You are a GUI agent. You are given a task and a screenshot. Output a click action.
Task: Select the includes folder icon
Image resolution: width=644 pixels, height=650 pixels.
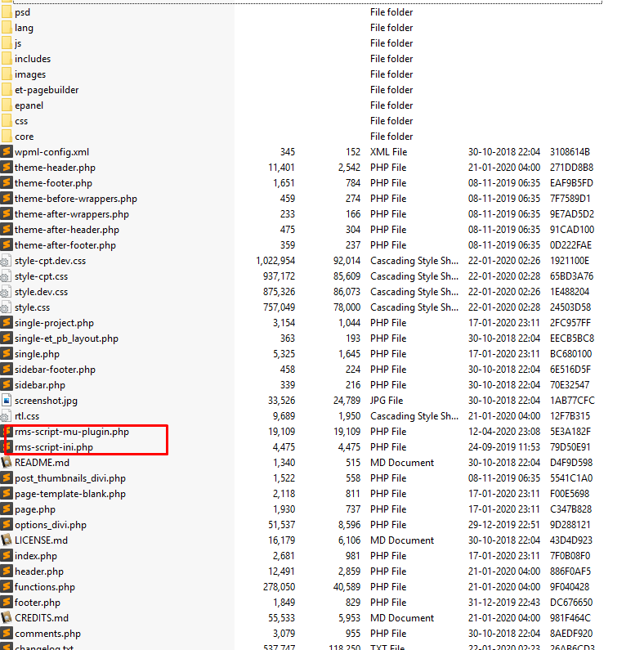(7, 59)
